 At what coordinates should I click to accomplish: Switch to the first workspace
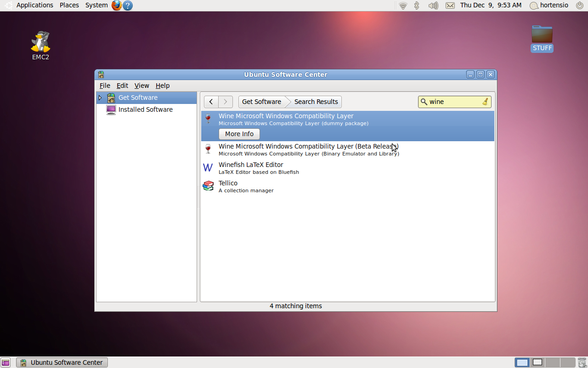click(522, 362)
